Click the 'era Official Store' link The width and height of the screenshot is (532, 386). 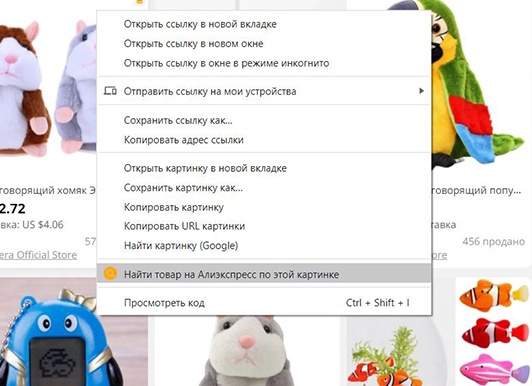38,255
